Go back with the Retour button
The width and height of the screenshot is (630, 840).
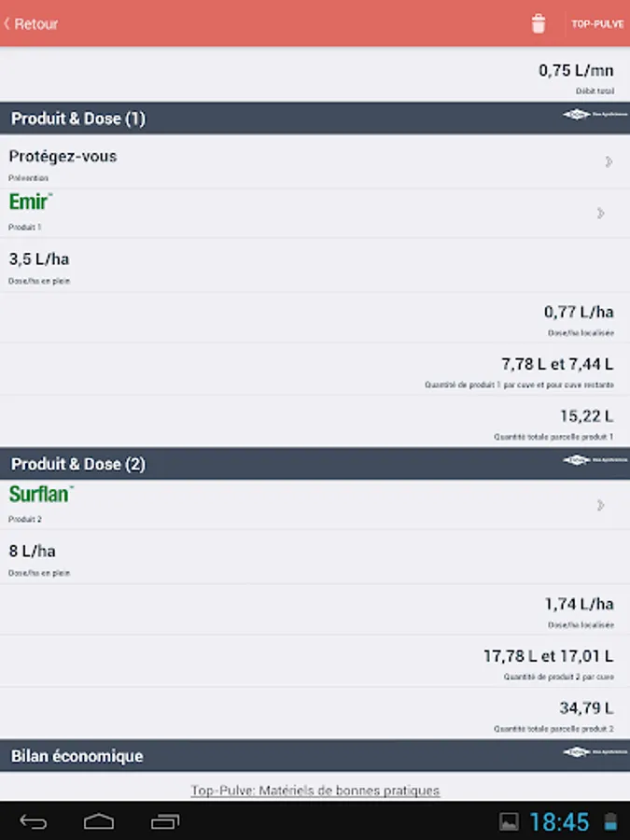(32, 24)
